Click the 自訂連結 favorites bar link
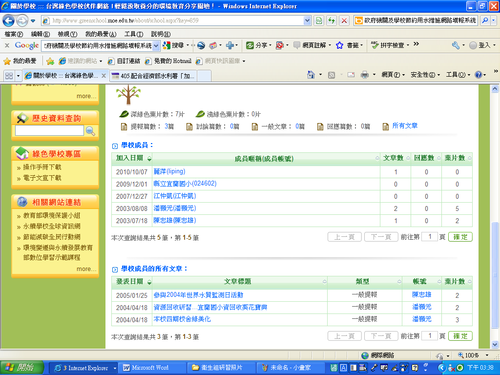The image size is (500, 375). (124, 61)
